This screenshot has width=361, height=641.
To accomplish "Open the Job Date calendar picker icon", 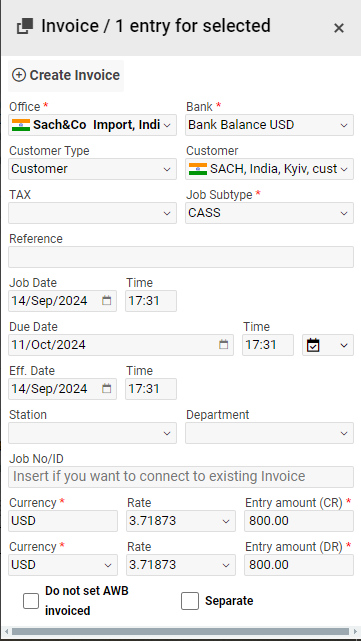I will [x=106, y=301].
